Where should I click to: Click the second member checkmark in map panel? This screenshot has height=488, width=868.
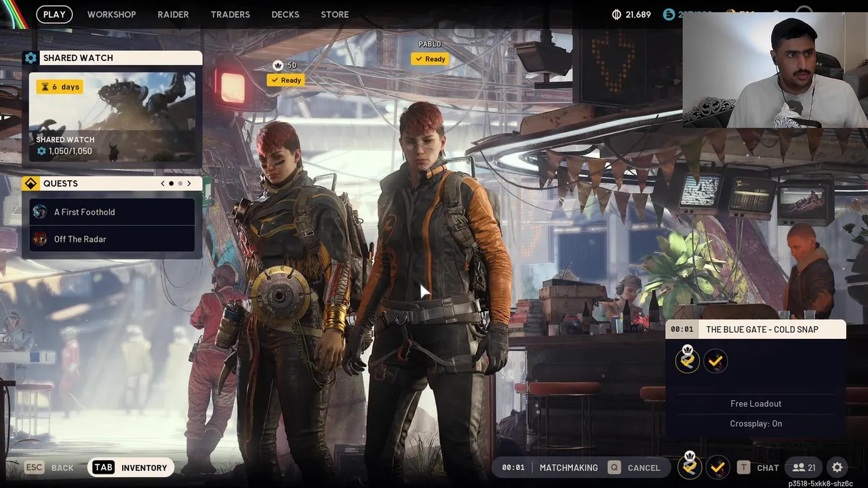(715, 362)
